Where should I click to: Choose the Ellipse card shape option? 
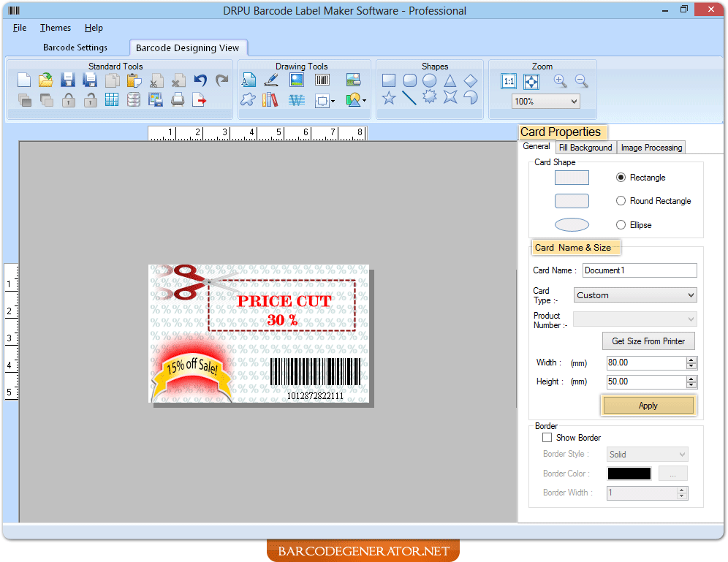621,224
